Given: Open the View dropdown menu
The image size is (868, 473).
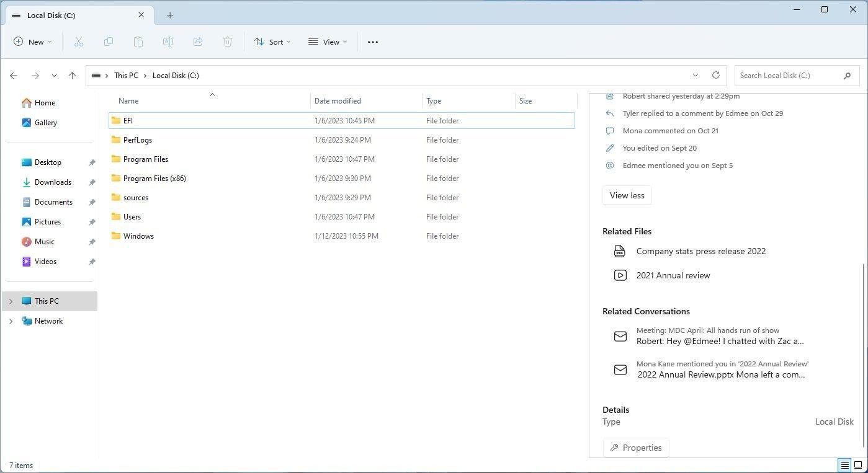Looking at the screenshot, I should pyautogui.click(x=328, y=42).
